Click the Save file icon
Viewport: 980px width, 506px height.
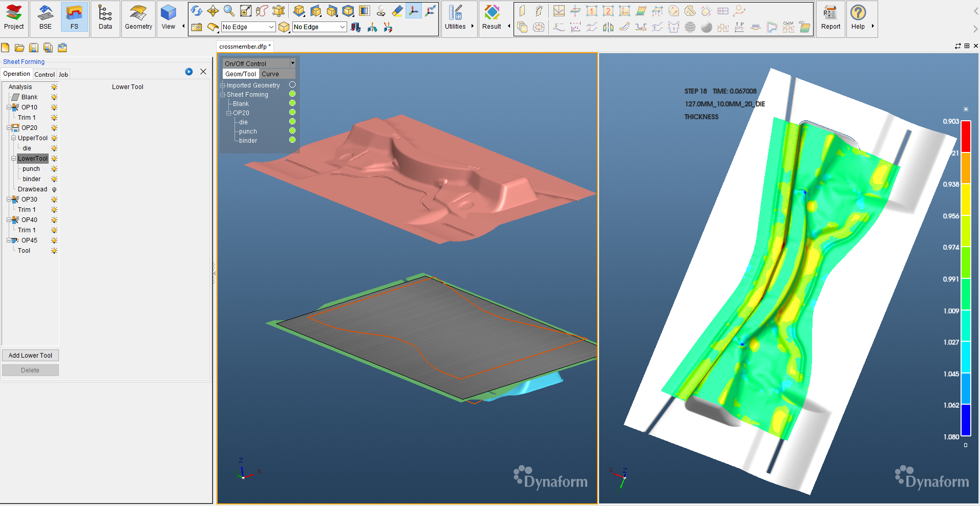click(34, 48)
